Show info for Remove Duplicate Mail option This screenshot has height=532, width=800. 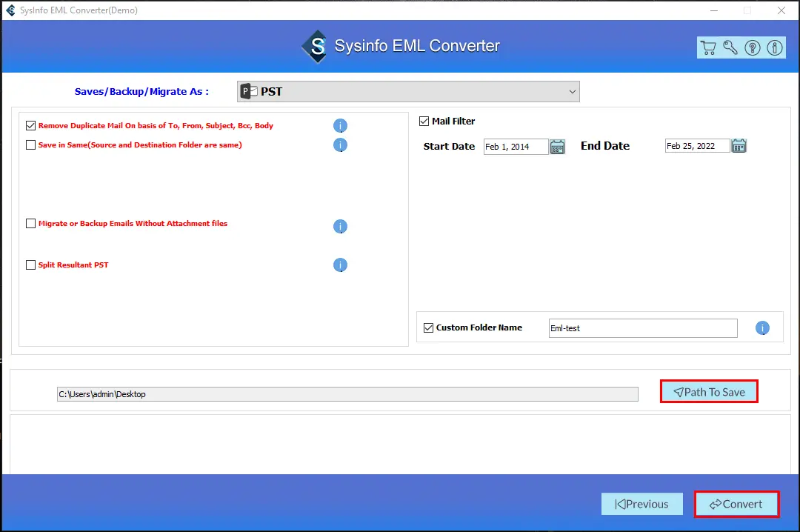pyautogui.click(x=340, y=126)
